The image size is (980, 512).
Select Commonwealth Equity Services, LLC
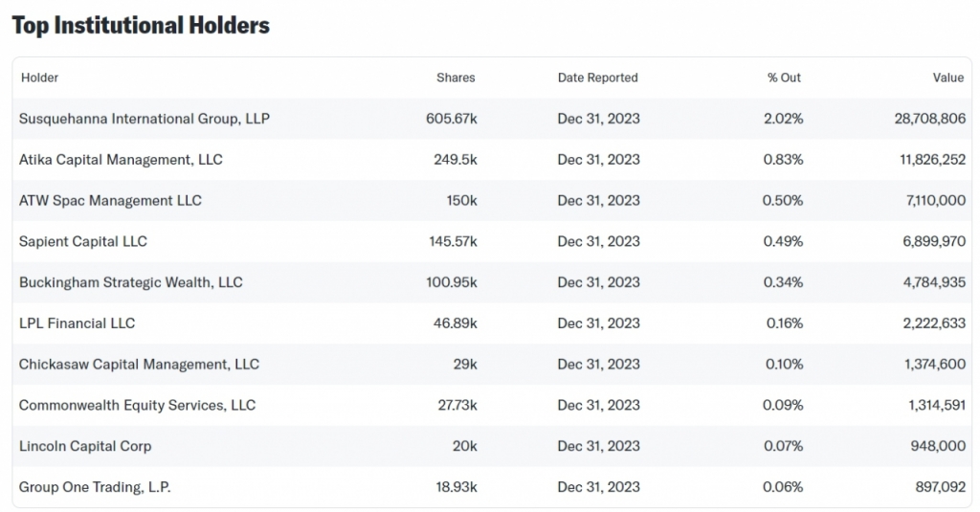click(137, 405)
